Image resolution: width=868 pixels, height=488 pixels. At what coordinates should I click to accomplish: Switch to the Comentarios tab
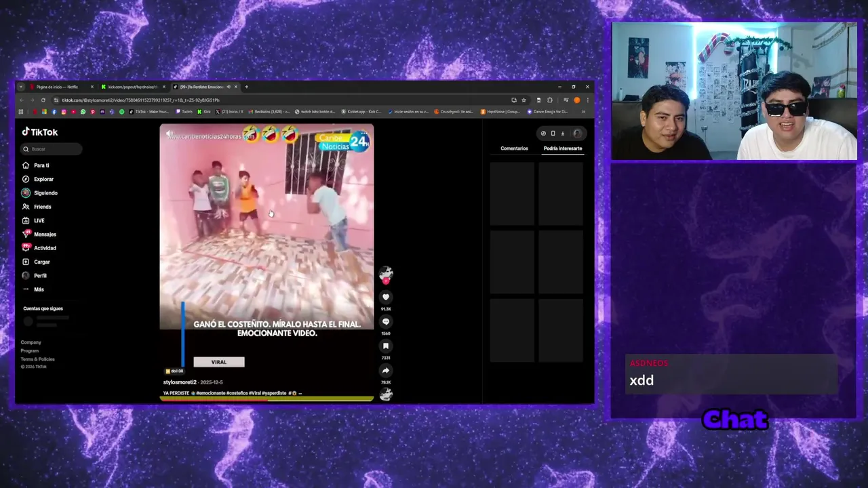coord(514,148)
